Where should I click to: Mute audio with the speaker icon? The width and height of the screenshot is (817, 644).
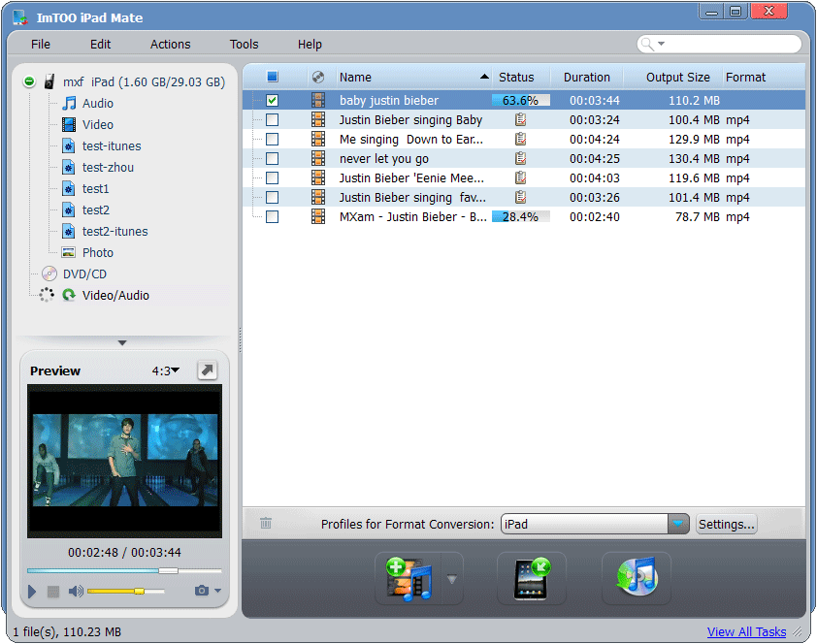75,591
